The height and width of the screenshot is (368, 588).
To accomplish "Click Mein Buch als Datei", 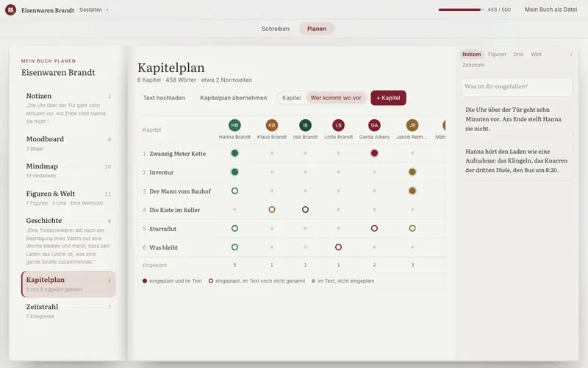I will (551, 10).
